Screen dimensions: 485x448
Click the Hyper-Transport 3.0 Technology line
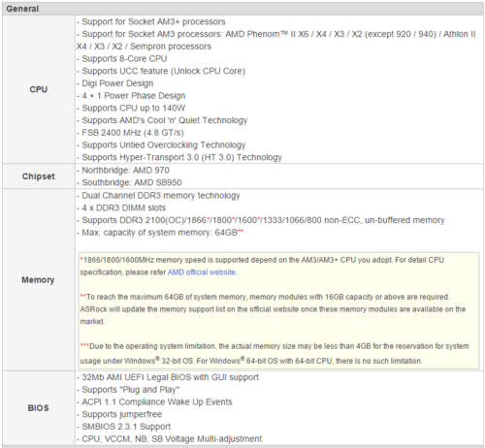click(179, 157)
